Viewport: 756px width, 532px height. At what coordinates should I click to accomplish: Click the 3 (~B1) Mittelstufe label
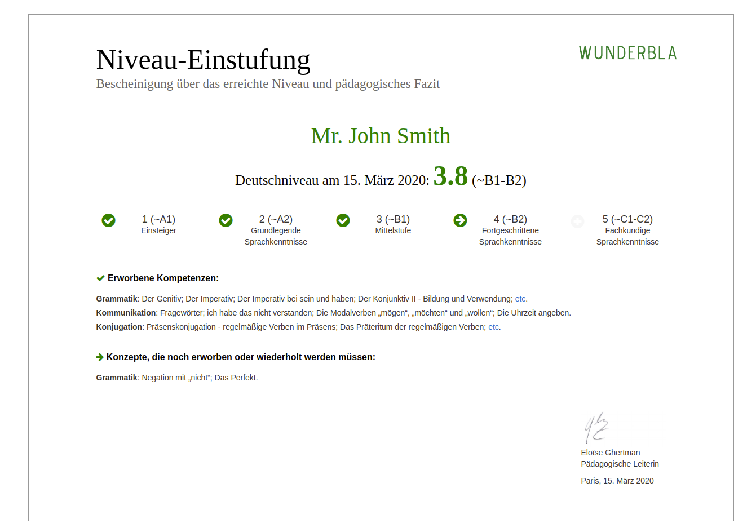[393, 224]
